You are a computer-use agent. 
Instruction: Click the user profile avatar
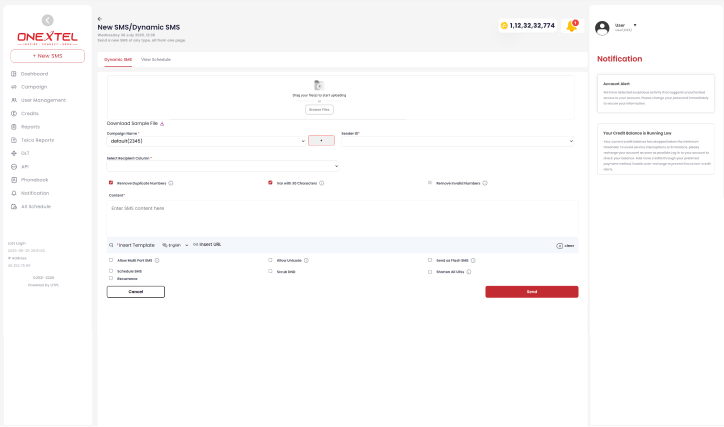(603, 27)
